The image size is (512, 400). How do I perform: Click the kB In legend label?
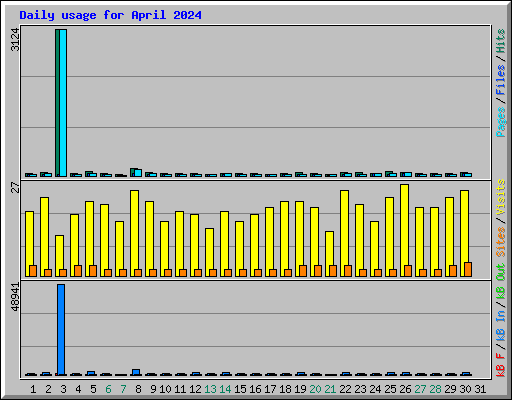click(501, 325)
